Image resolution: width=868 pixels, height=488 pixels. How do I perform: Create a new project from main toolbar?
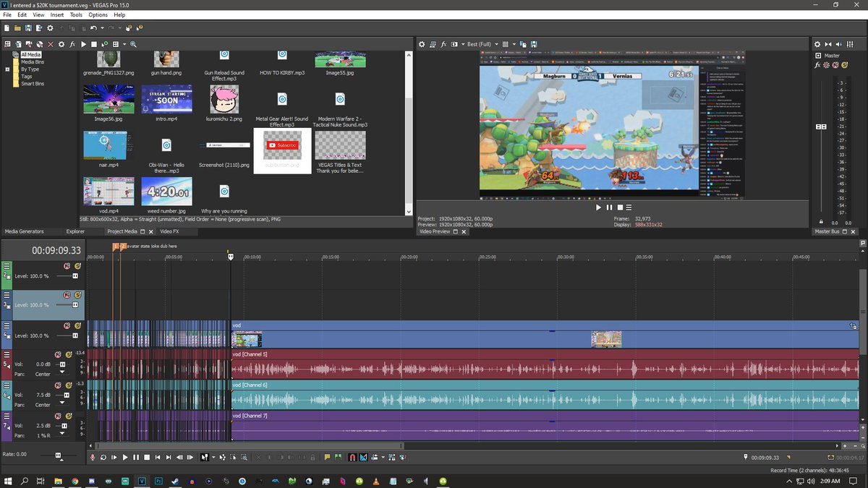tap(7, 28)
